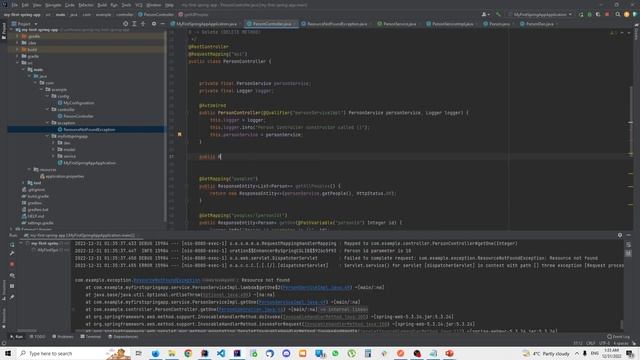The image size is (640, 360).
Task: Open the Event Log button
Action: 618,337
